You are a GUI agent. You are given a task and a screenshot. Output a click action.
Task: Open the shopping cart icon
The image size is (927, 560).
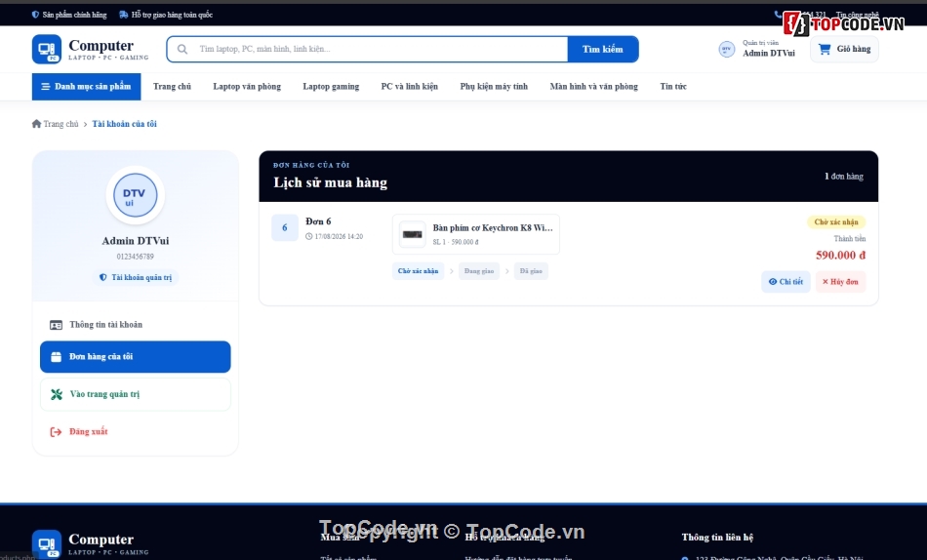tap(825, 49)
